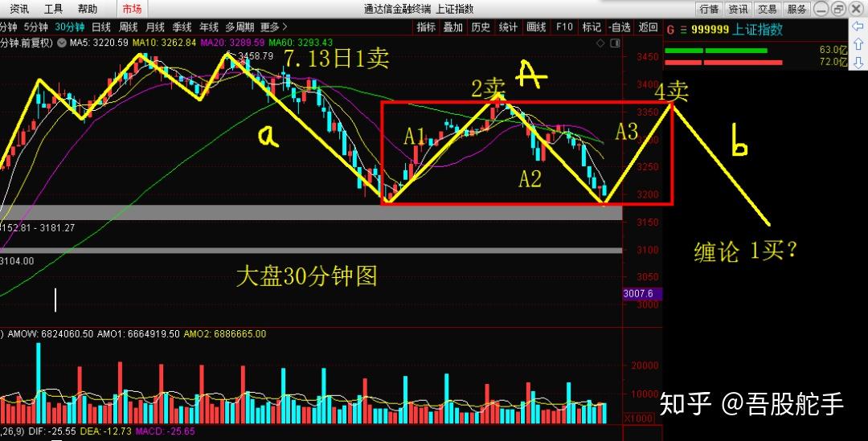This screenshot has height=441, width=868.
Task: Click the DIF: -25.55 MACD label
Action: tap(52, 431)
